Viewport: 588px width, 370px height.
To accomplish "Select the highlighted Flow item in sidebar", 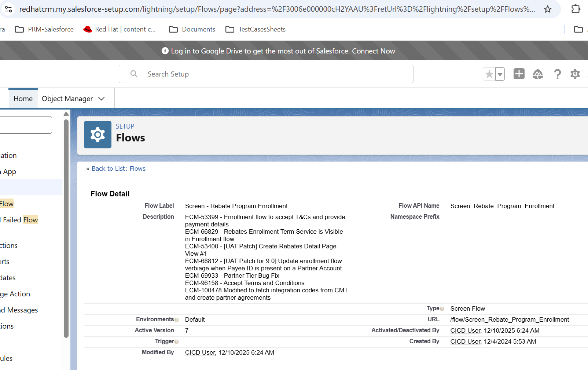I will pyautogui.click(x=7, y=204).
